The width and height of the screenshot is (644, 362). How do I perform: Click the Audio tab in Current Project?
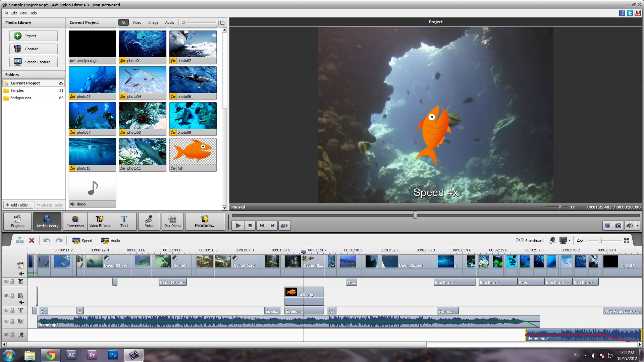[x=169, y=22]
